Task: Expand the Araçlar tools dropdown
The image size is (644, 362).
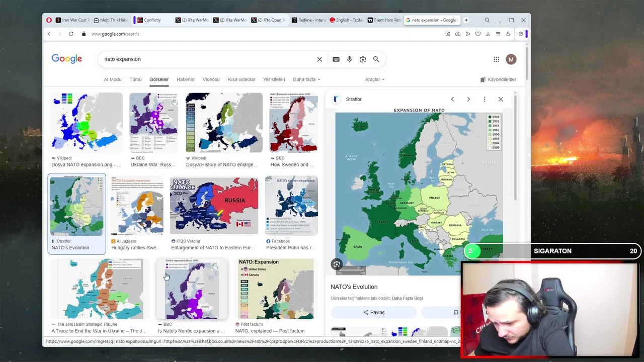Action: click(375, 79)
